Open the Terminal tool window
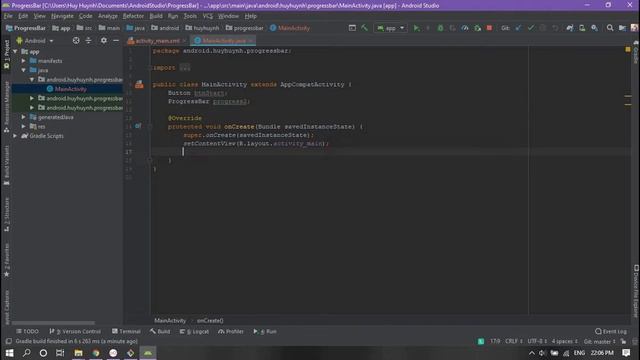Screen dimensions: 640x360 [x=126, y=331]
